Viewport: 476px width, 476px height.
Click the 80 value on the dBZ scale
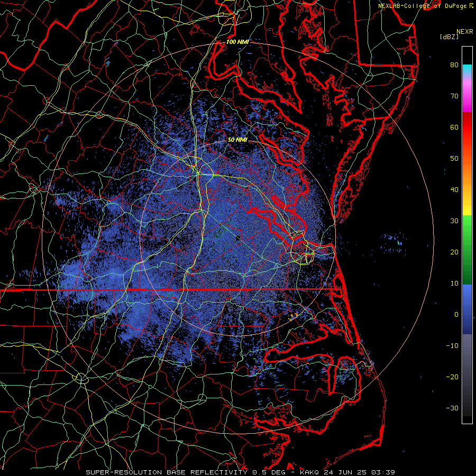click(x=454, y=65)
